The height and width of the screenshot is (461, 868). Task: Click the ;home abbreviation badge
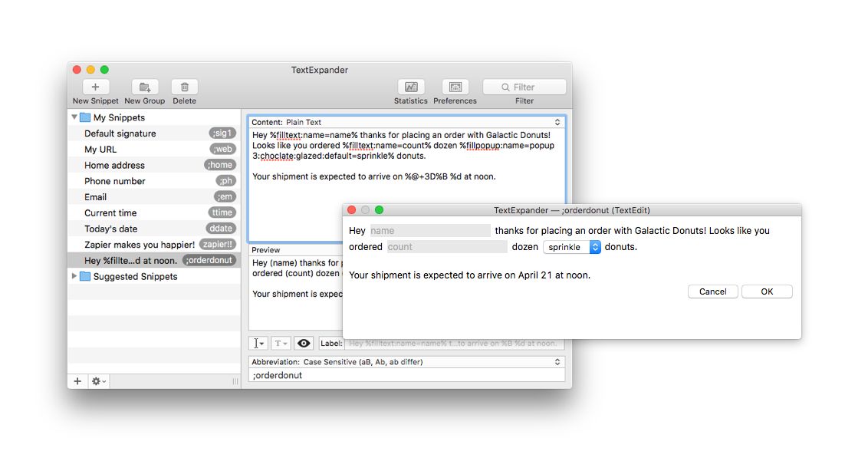tap(220, 165)
